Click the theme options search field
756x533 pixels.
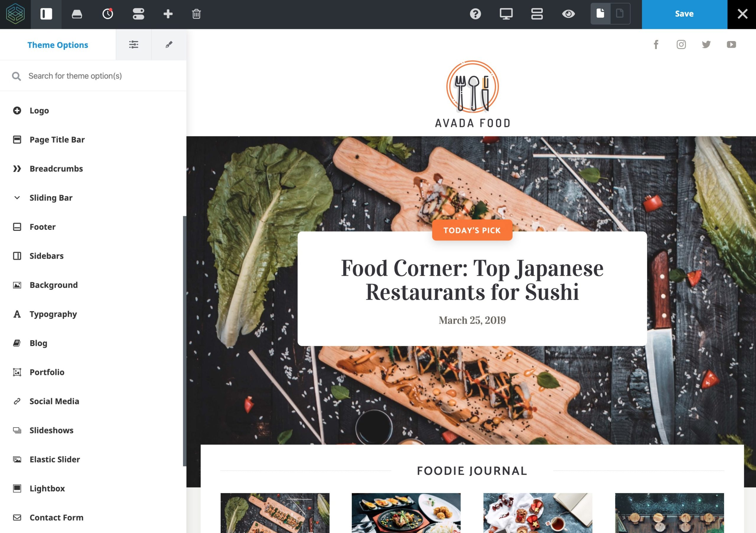[92, 76]
